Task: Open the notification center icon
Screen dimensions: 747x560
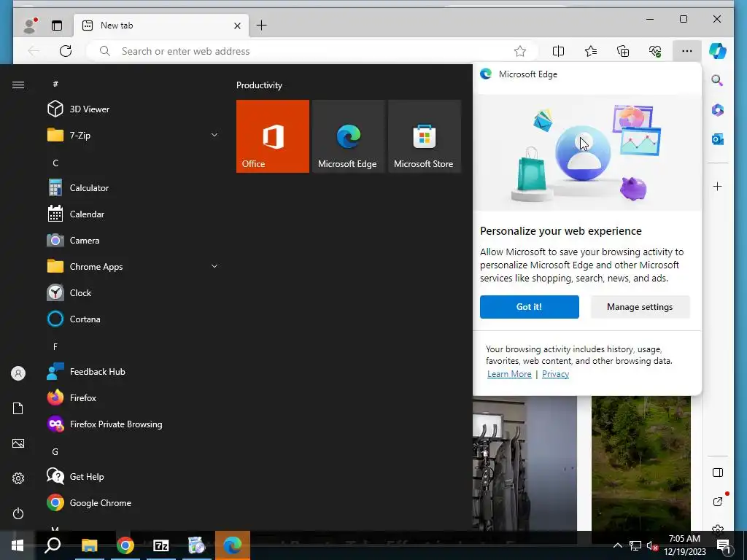Action: 723,545
